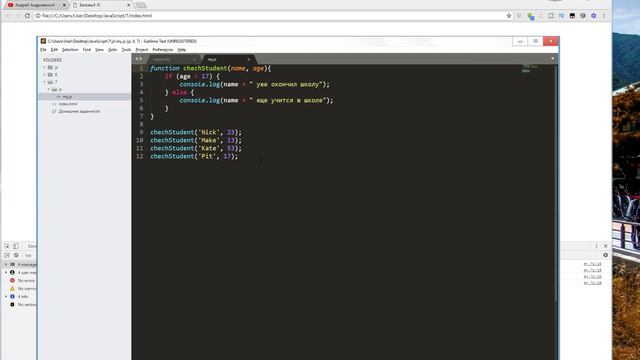Open index.html file in sidebar
640x360 pixels.
[x=68, y=104]
